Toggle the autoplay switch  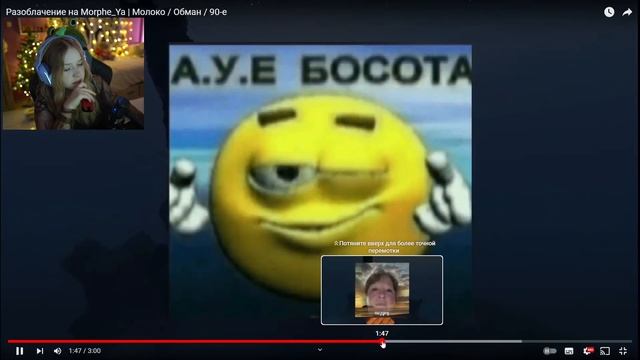pos(550,351)
